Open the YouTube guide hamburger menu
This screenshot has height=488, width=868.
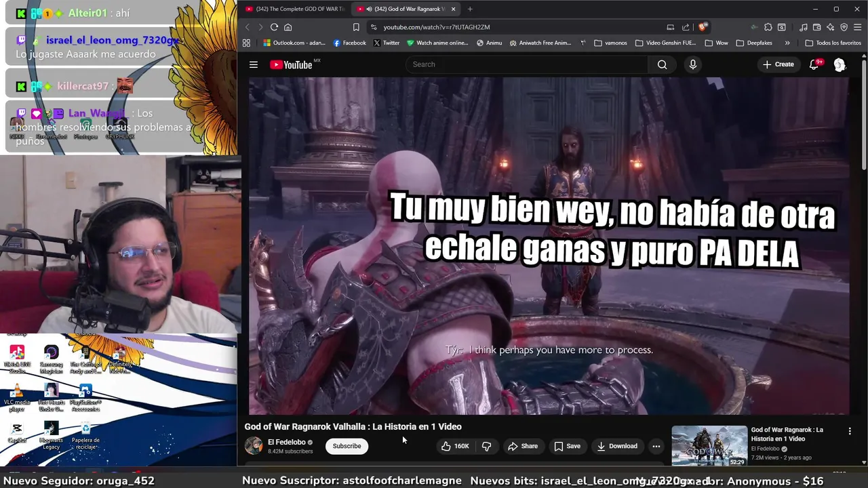pyautogui.click(x=254, y=64)
